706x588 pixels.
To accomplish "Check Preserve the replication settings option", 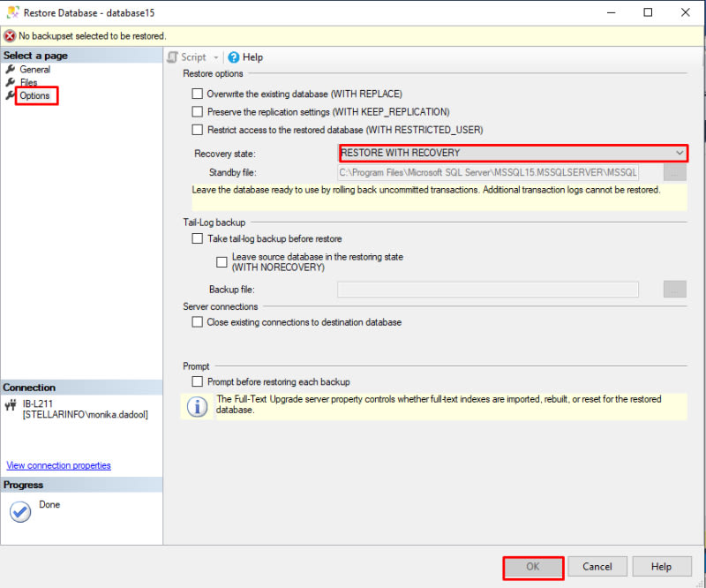I will 198,112.
